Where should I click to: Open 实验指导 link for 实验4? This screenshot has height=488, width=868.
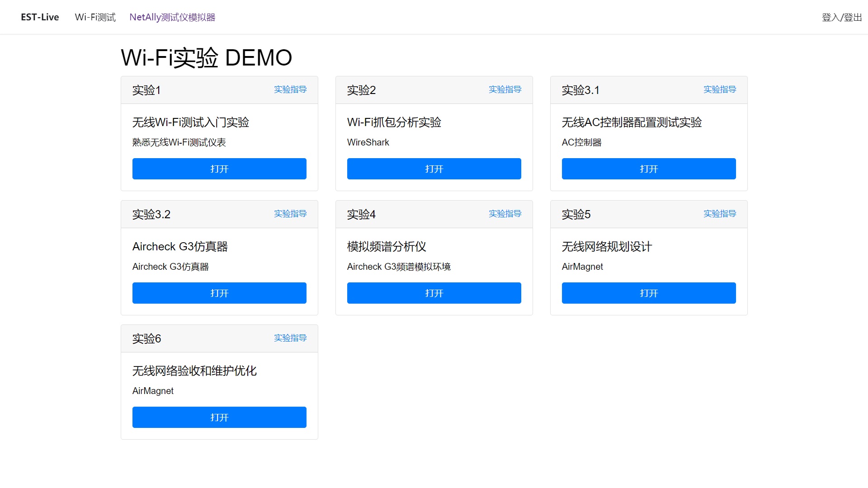click(x=505, y=214)
